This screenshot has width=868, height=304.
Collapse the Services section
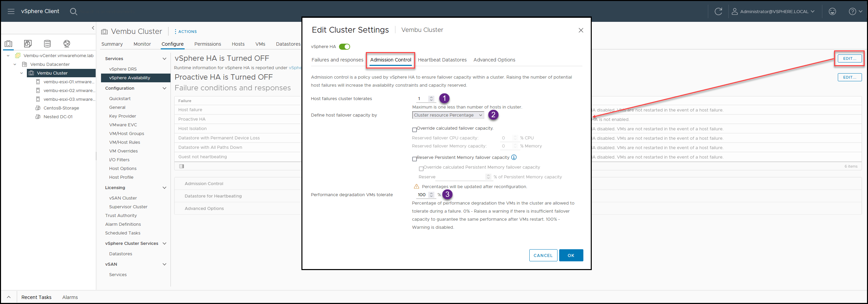(164, 59)
